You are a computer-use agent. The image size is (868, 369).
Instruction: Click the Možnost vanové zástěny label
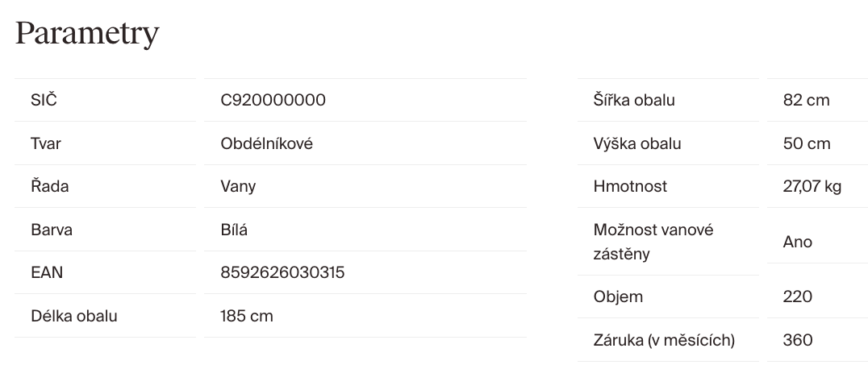653,242
